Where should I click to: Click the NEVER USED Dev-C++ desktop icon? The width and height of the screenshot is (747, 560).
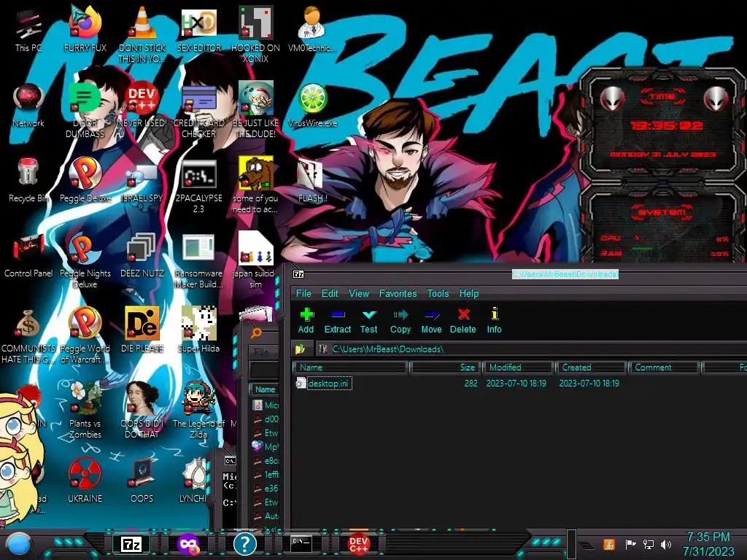pos(142,105)
